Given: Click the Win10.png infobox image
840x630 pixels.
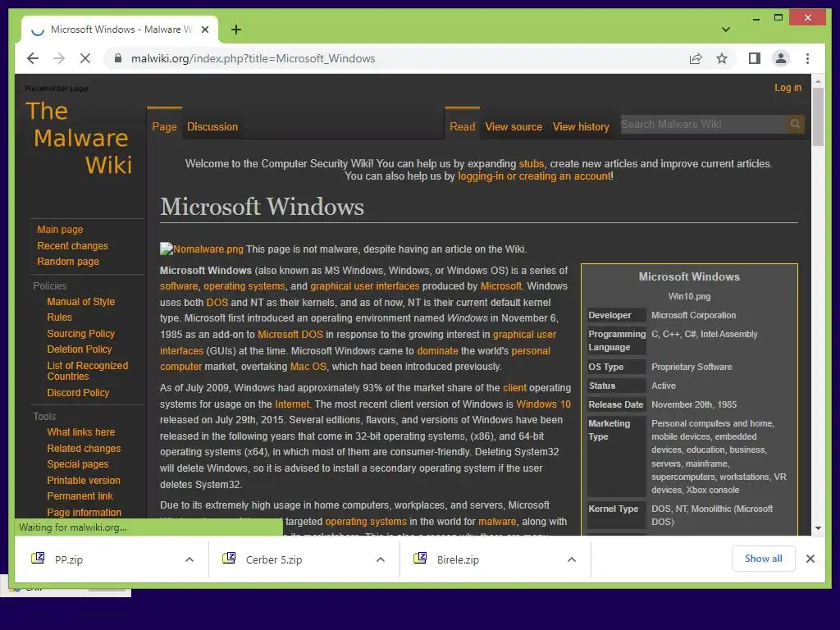Looking at the screenshot, I should click(x=689, y=296).
